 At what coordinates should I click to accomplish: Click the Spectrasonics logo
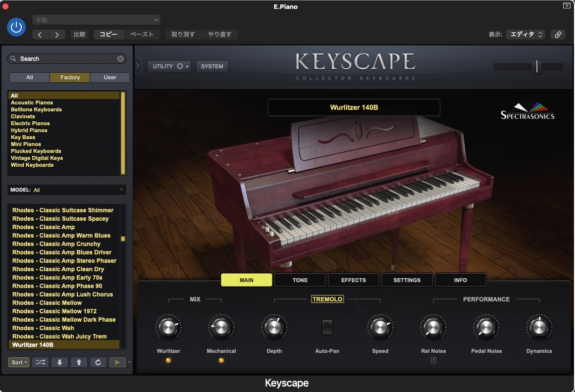coord(527,111)
